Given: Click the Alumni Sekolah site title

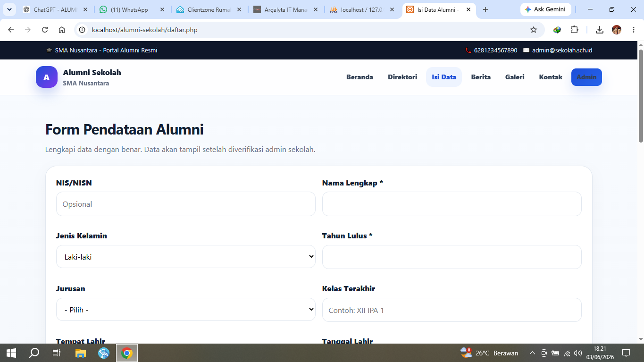Looking at the screenshot, I should point(92,73).
